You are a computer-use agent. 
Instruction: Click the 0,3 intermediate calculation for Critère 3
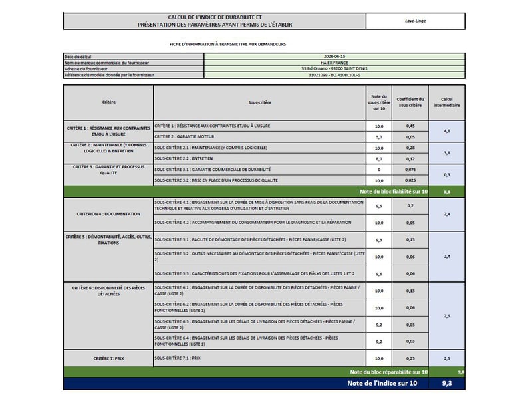pyautogui.click(x=446, y=175)
